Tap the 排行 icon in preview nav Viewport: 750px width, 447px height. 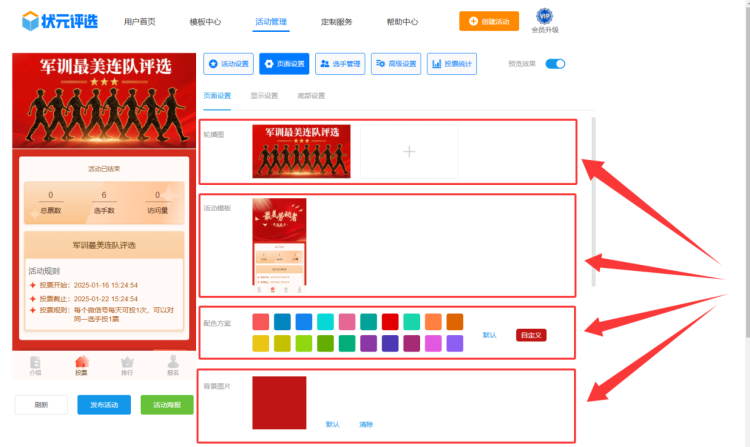[127, 365]
